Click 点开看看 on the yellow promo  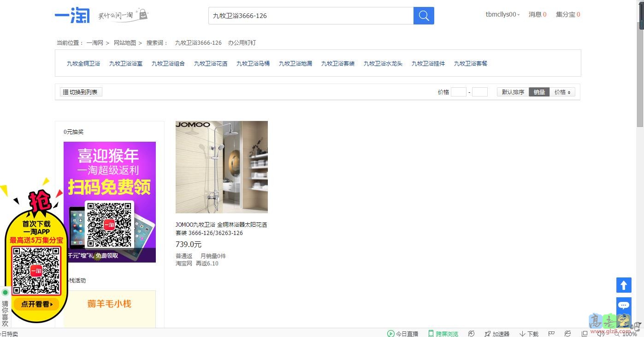pyautogui.click(x=35, y=304)
